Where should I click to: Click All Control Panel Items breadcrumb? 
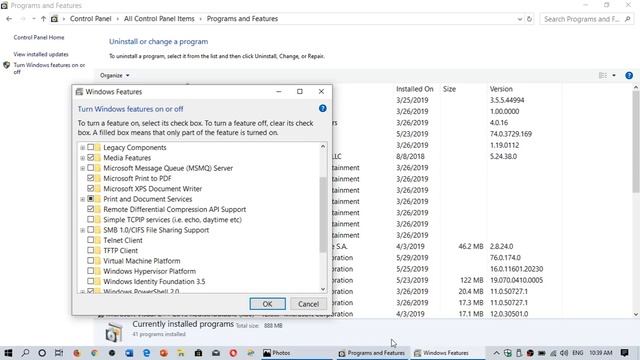tap(159, 19)
